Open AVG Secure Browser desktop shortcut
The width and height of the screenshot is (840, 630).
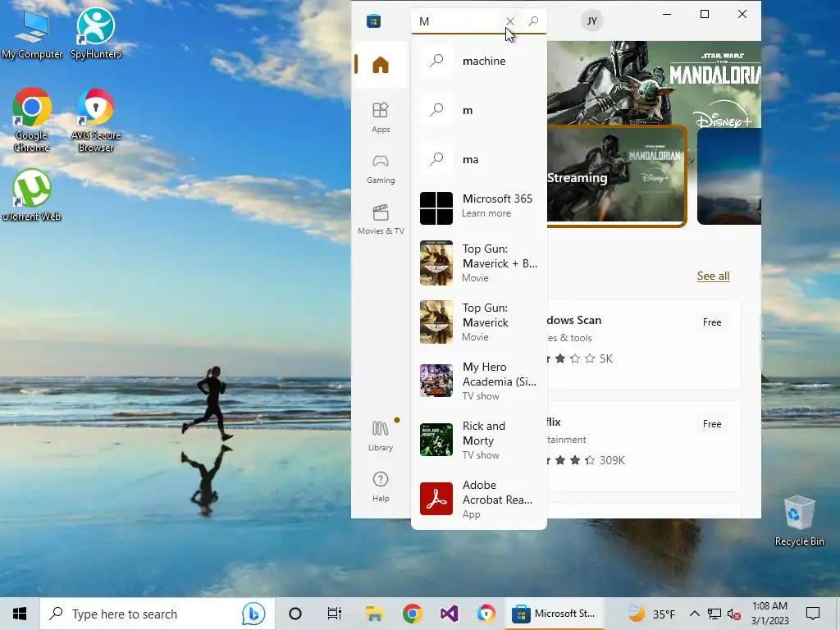pyautogui.click(x=96, y=120)
